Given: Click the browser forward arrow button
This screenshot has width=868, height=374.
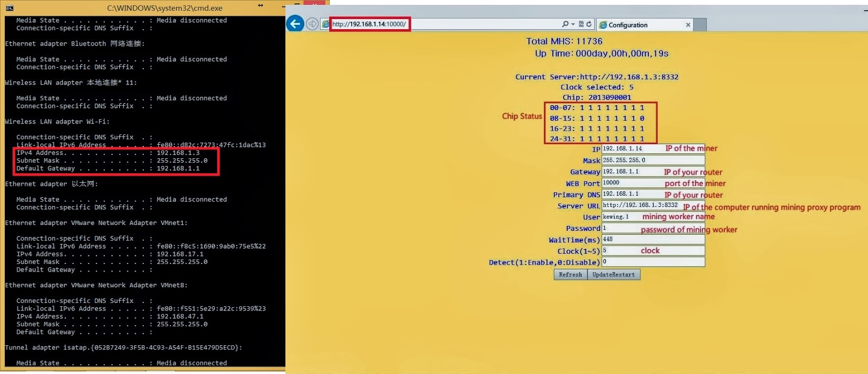Looking at the screenshot, I should (312, 24).
